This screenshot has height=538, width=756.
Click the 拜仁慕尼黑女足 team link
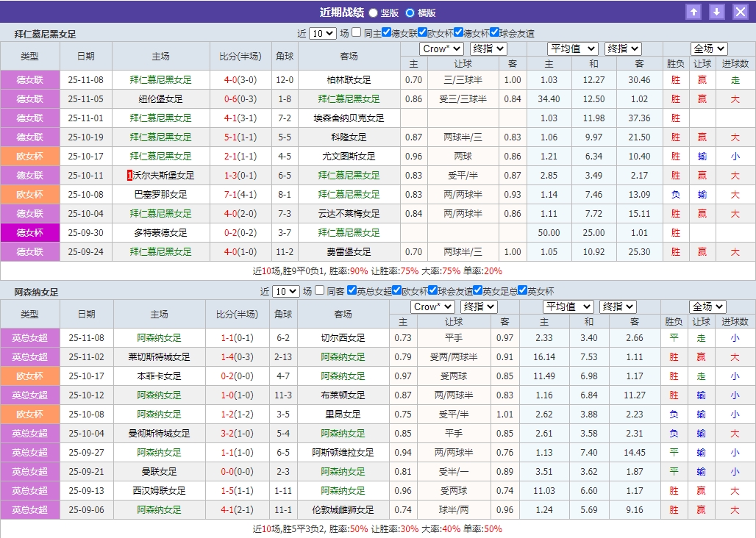point(158,79)
